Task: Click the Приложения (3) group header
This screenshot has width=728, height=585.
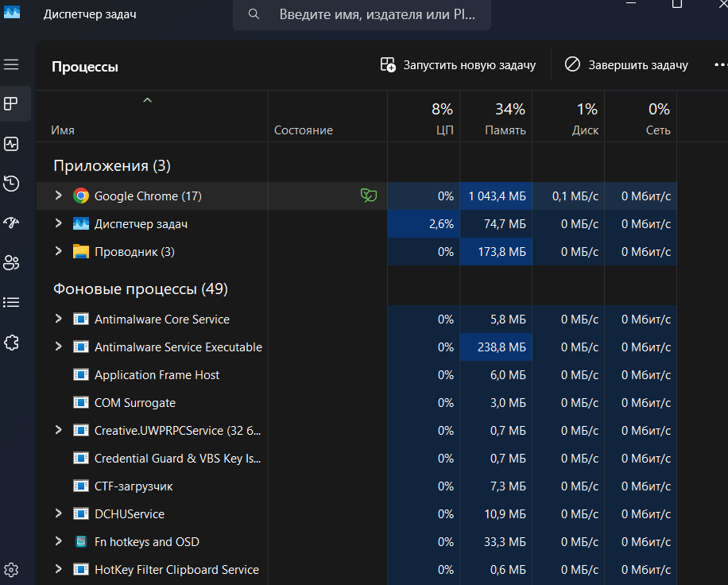Action: coord(112,166)
